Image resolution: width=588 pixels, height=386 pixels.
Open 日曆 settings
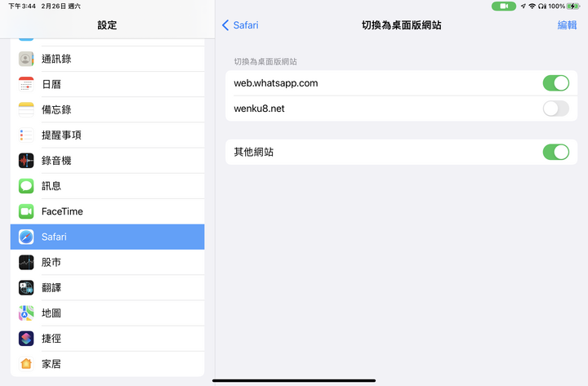[x=107, y=84]
